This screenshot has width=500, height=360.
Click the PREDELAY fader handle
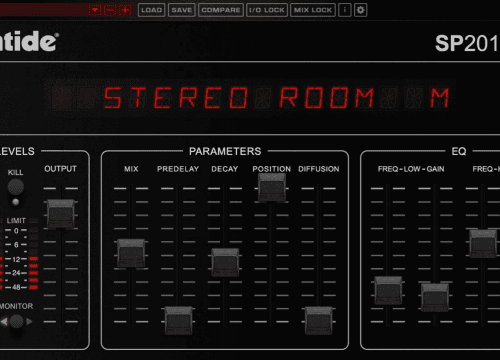[179, 321]
